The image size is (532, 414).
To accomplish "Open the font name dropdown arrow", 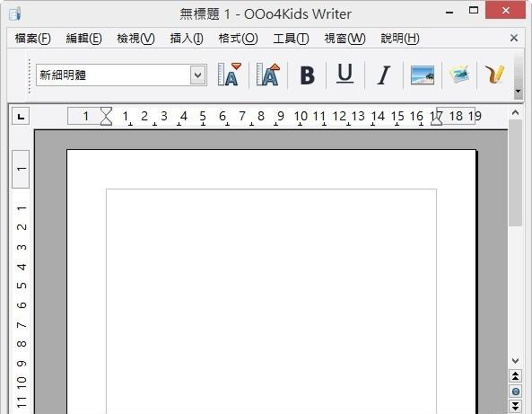I will 197,75.
